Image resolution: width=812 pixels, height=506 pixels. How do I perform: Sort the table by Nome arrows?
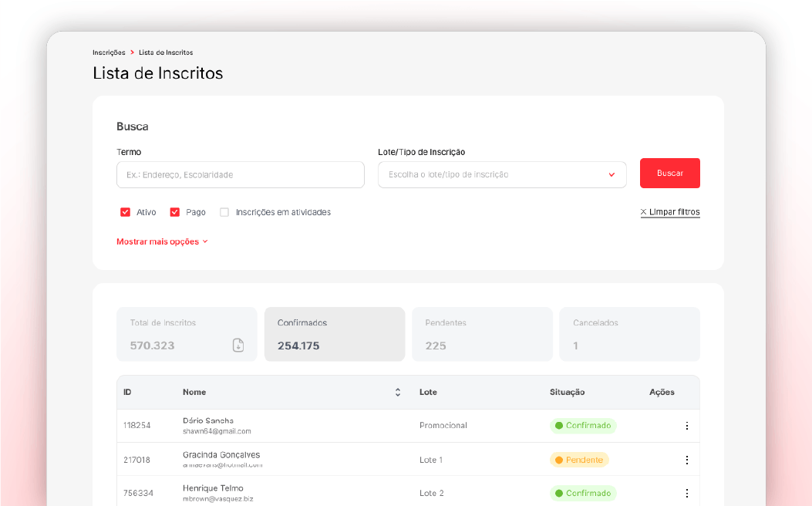tap(398, 392)
